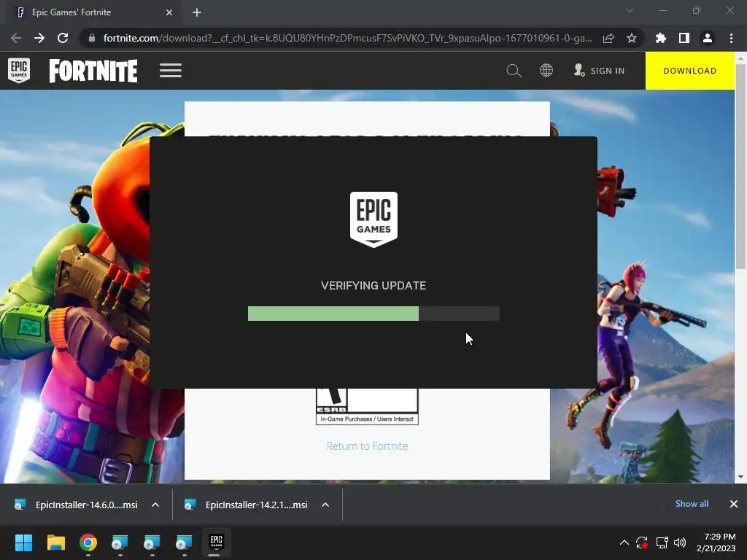This screenshot has height=560, width=747.
Task: Click the scrollbar down arrow
Action: (x=740, y=477)
